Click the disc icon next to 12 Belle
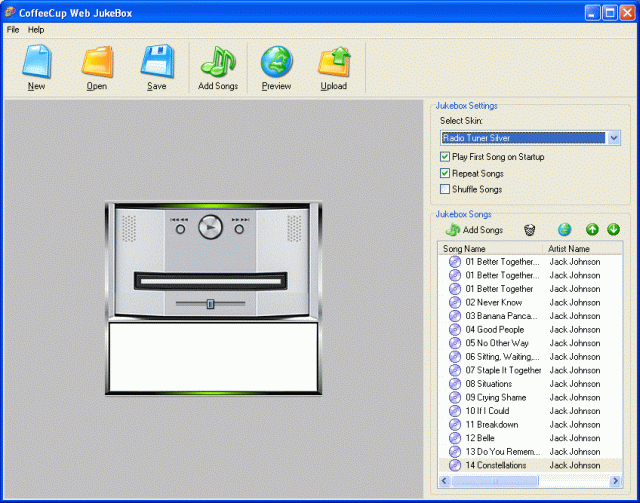Screen dimensions: 640x503 [455, 438]
